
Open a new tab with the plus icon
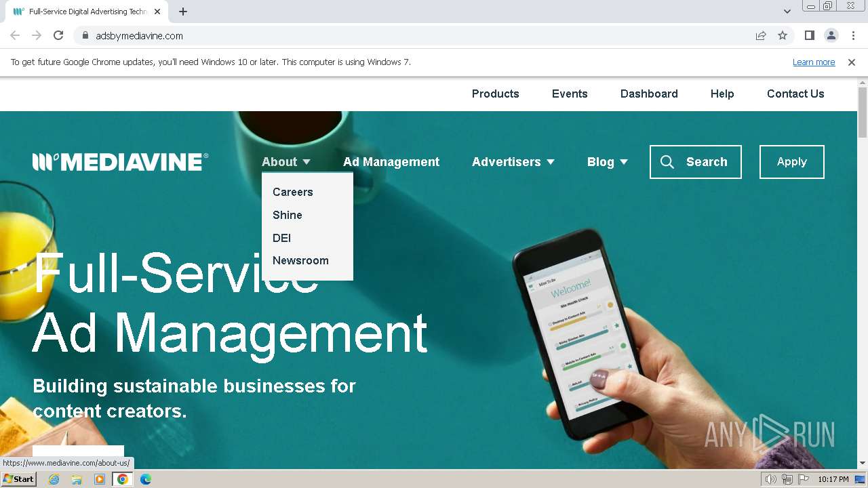(x=183, y=12)
